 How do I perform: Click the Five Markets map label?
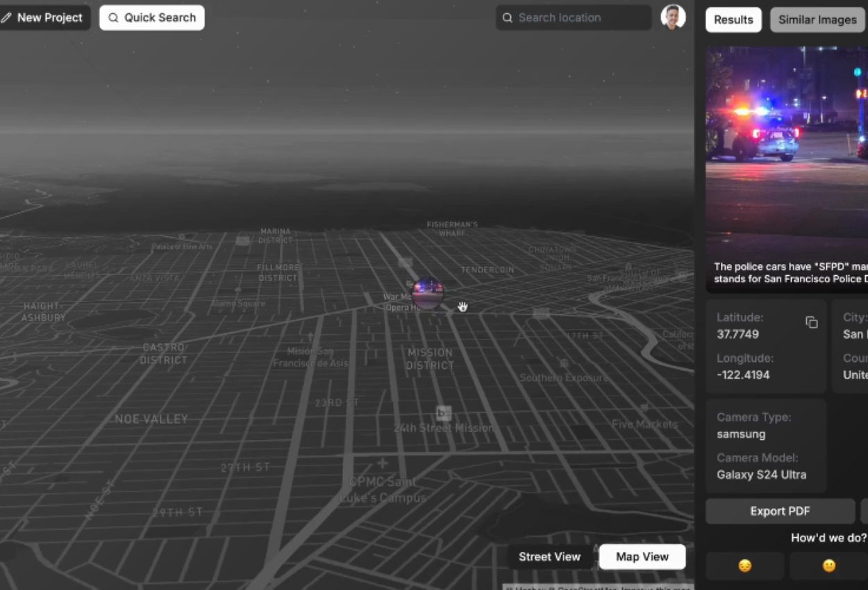click(644, 423)
